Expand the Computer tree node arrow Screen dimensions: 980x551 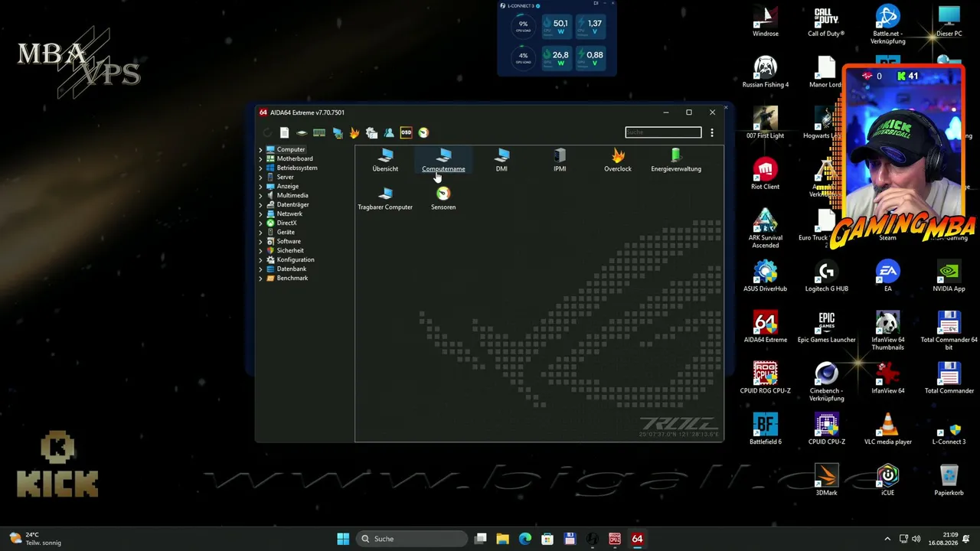pyautogui.click(x=260, y=150)
